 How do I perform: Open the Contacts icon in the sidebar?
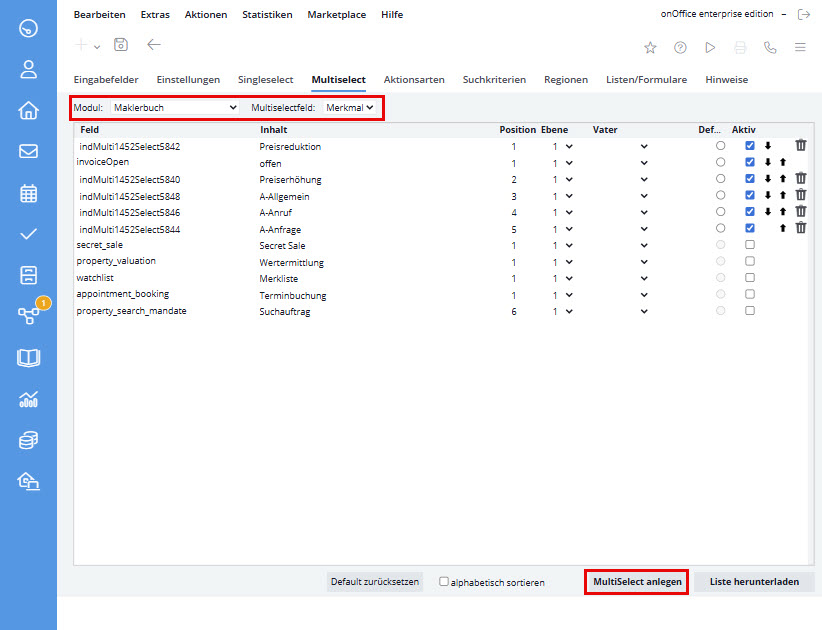pos(28,69)
